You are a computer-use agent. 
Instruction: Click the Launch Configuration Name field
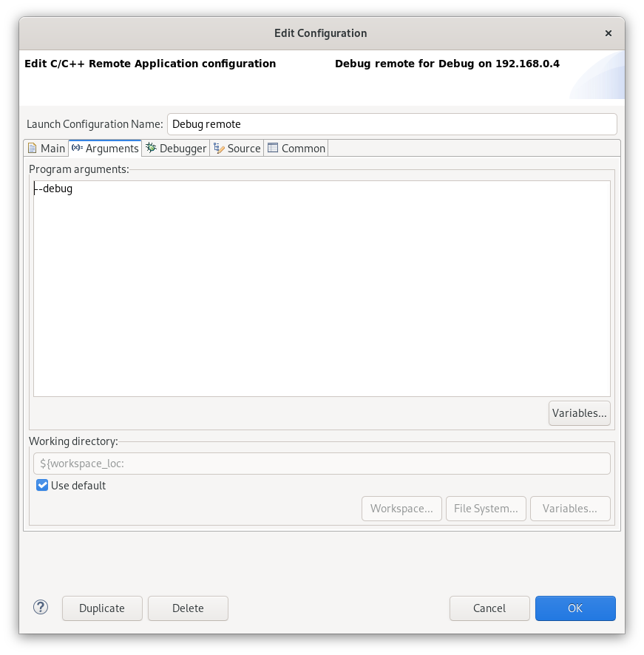point(390,123)
